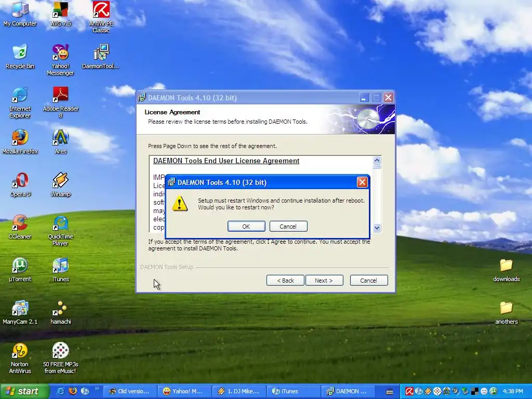The width and height of the screenshot is (532, 399).
Task: Expand quick launch overflow chevron
Action: (97, 389)
